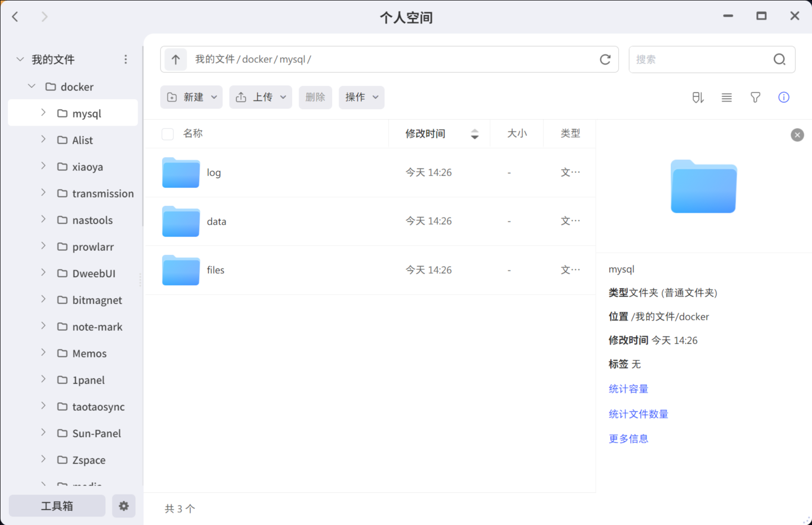This screenshot has width=812, height=525.
Task: Switch to list view layout icon
Action: (726, 98)
